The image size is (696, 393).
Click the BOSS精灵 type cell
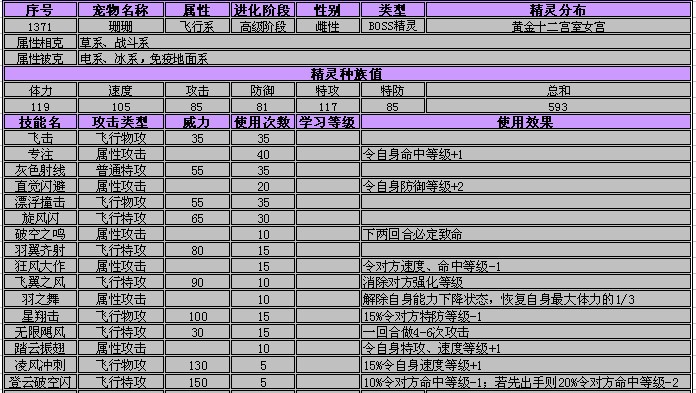[x=392, y=26]
